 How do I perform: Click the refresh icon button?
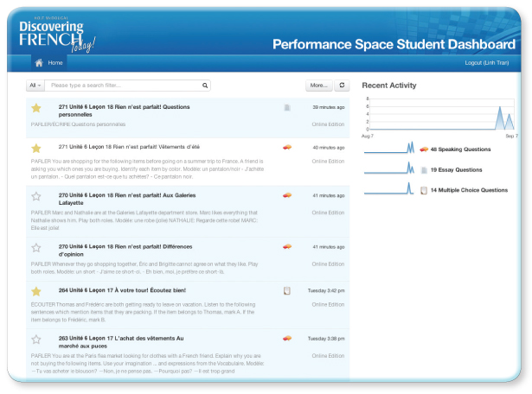click(x=342, y=86)
